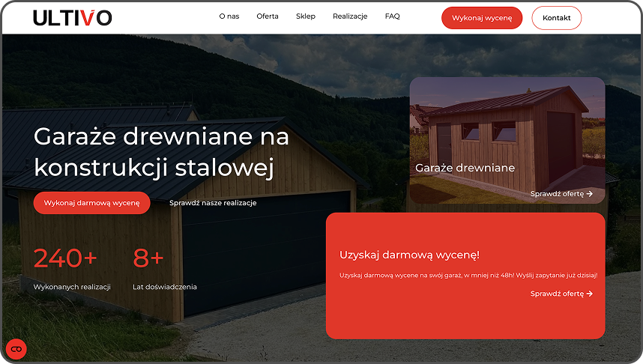The width and height of the screenshot is (643, 364).
Task: Go to the Oferta page
Action: 268,16
